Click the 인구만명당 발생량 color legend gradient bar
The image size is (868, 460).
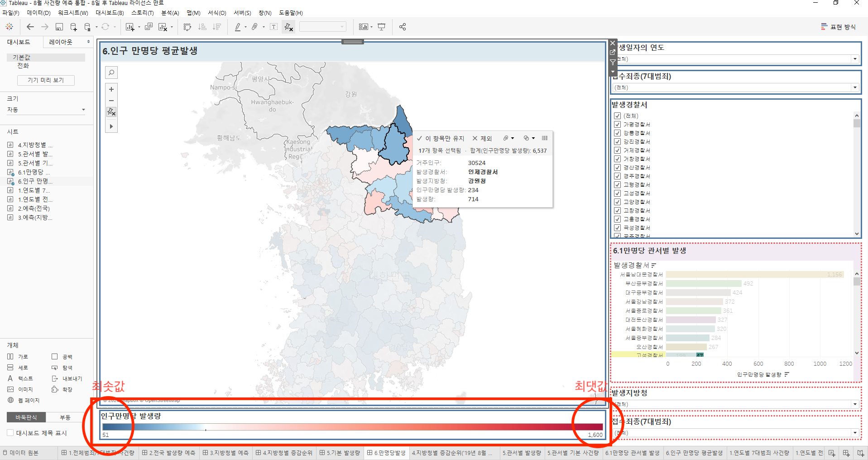pos(353,427)
